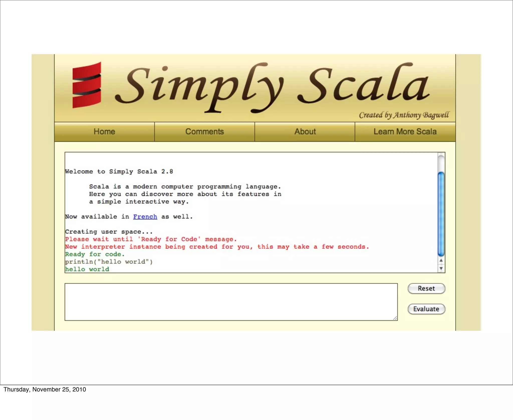The image size is (513, 420).
Task: Click the 'Ready for code.' status line
Action: 95,254
